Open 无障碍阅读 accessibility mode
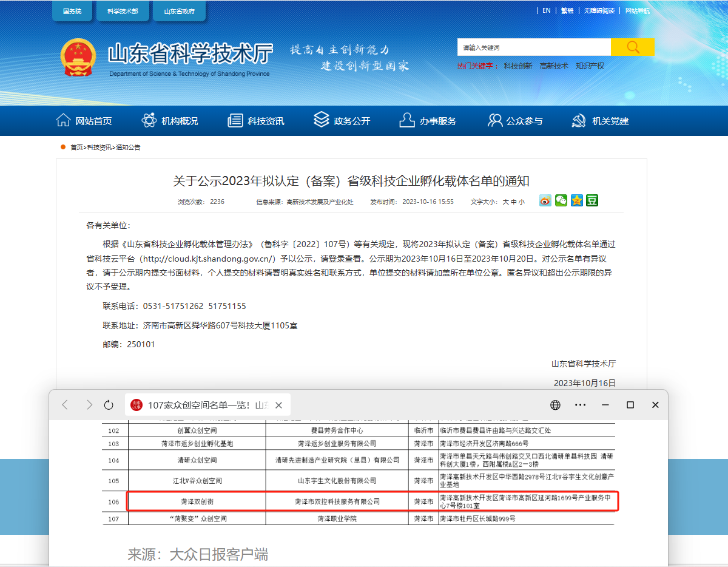The image size is (728, 567). (x=599, y=10)
